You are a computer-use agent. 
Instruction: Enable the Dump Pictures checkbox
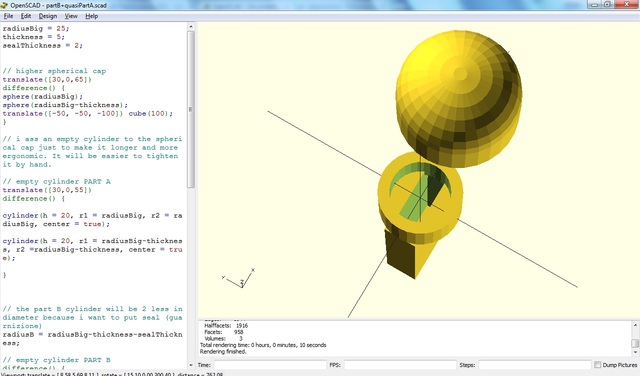point(598,365)
